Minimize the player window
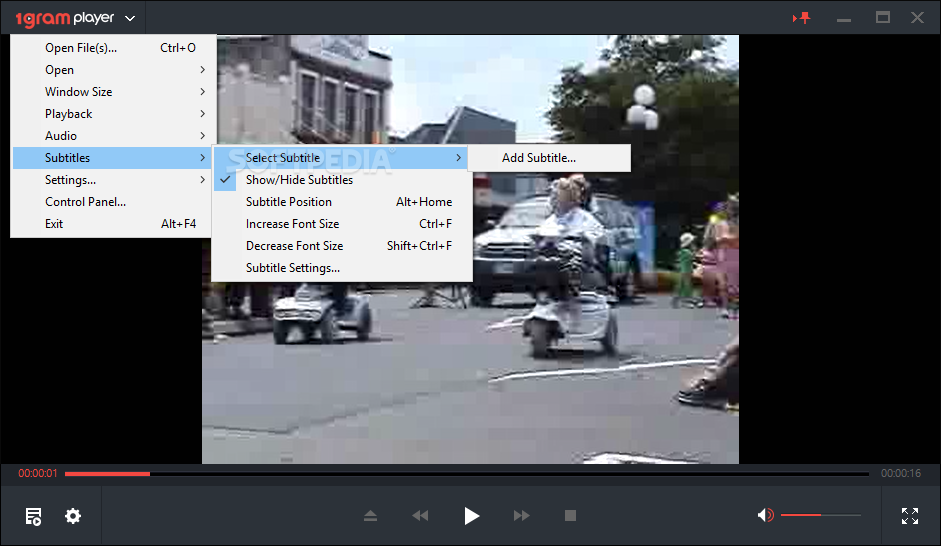The width and height of the screenshot is (941, 546). [844, 20]
